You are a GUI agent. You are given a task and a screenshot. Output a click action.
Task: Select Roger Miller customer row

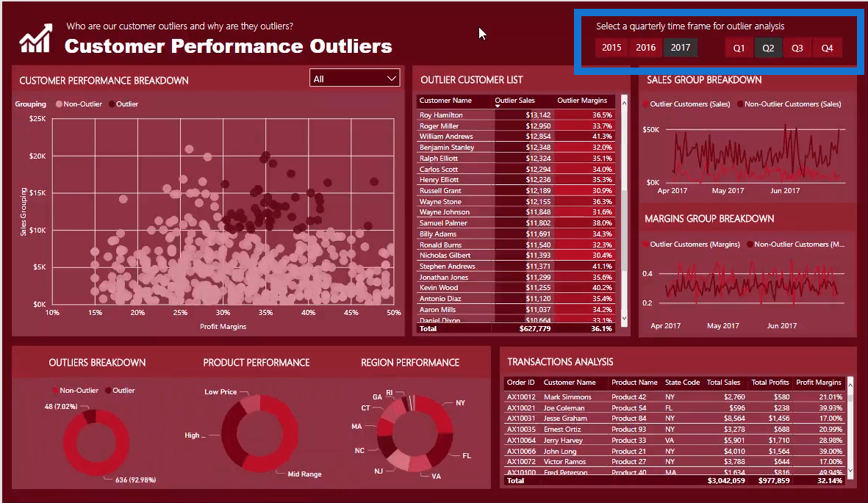[516, 126]
